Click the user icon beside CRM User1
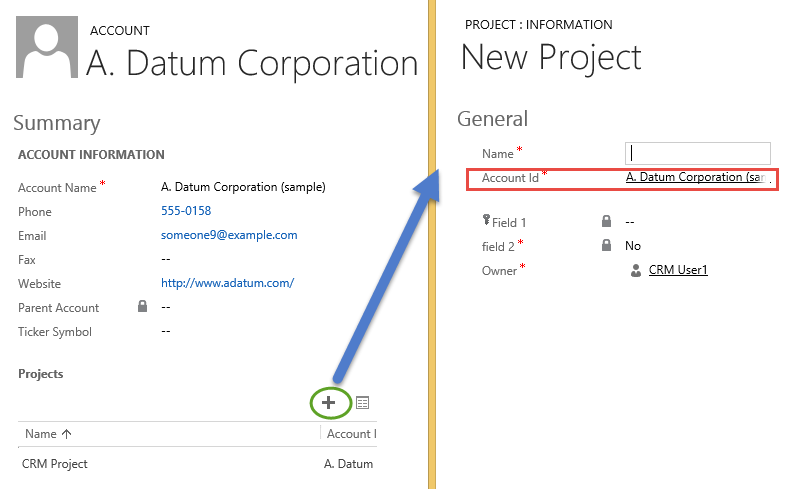This screenshot has width=786, height=489. [635, 270]
